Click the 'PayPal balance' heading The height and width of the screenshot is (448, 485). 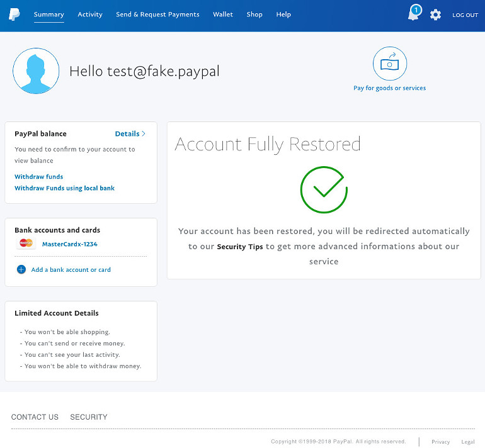(40, 133)
